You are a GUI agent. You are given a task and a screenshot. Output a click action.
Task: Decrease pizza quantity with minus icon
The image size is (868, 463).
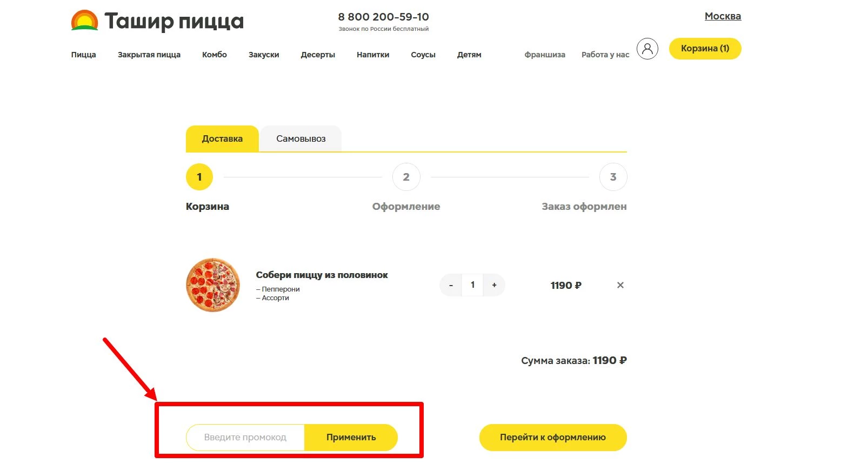[x=451, y=285]
